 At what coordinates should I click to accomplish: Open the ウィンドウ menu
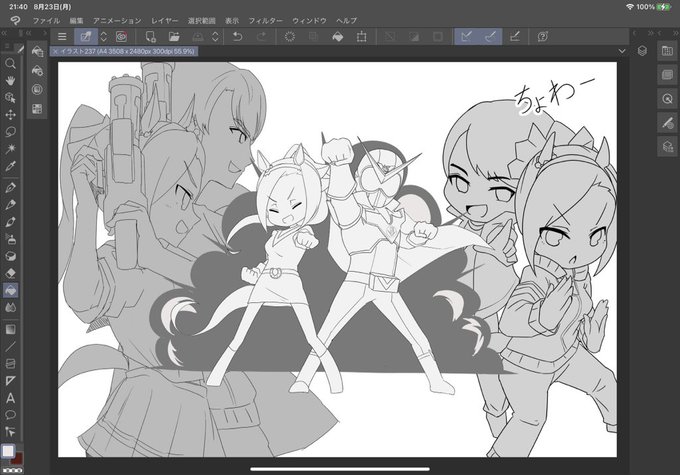tap(309, 20)
